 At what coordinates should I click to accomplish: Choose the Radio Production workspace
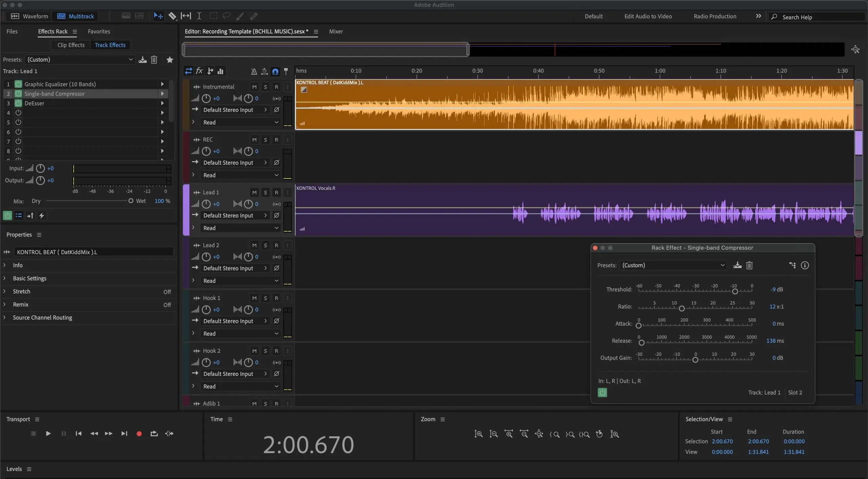click(x=715, y=16)
